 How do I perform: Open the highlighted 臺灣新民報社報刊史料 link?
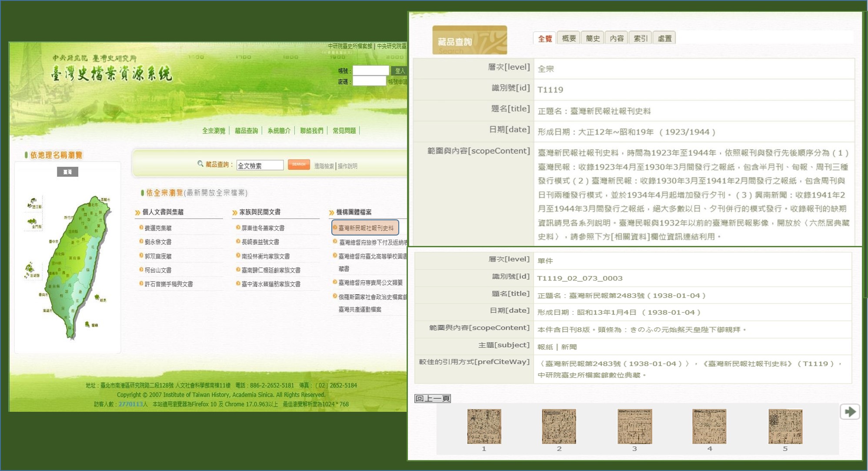(x=366, y=228)
